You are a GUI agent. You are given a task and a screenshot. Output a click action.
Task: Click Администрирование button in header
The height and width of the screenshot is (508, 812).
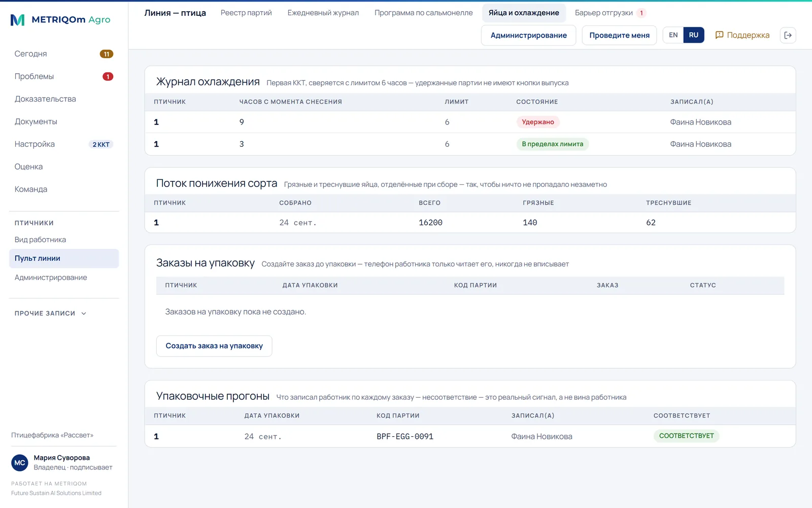[528, 35]
